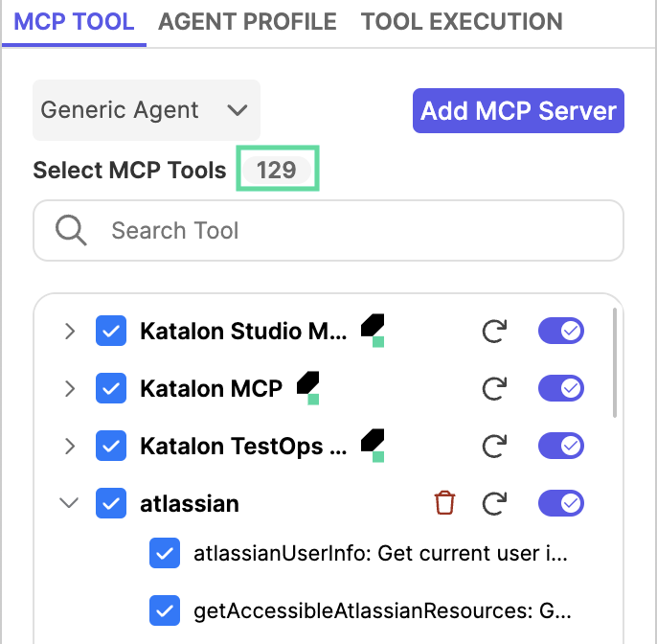Disable the atlassian server toggle
This screenshot has height=644, width=657.
(x=561, y=503)
